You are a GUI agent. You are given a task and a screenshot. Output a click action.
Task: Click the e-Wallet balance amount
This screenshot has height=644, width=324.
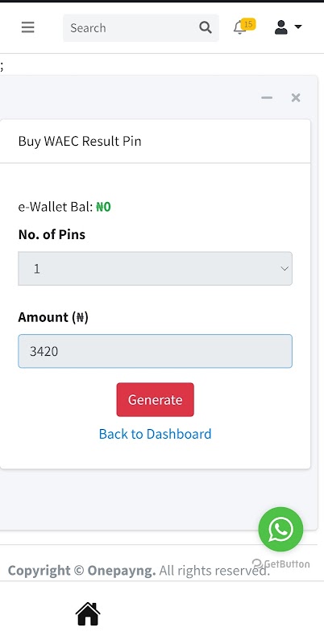coord(103,207)
